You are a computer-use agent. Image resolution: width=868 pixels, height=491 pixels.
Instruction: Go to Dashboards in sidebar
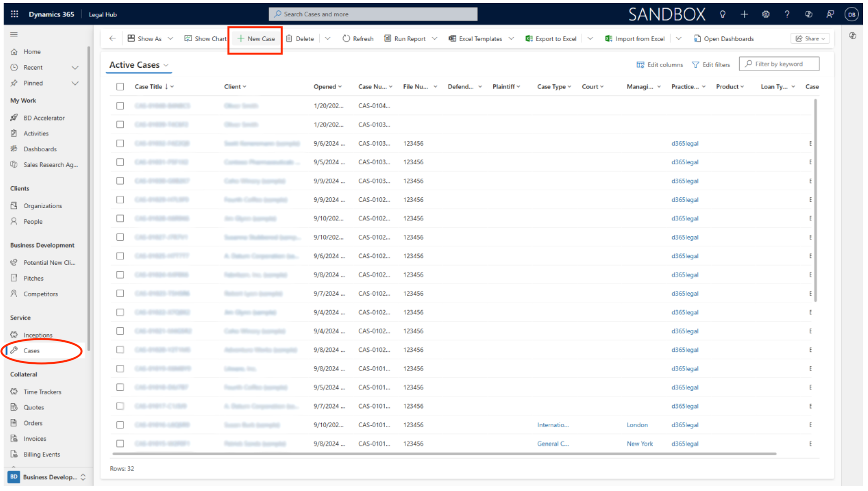point(40,149)
